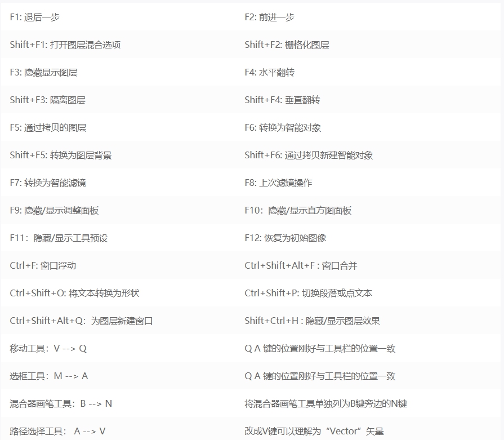The height and width of the screenshot is (440, 504).
Task: Click the 'F1: 退后一步' cell
Action: [x=35, y=17]
